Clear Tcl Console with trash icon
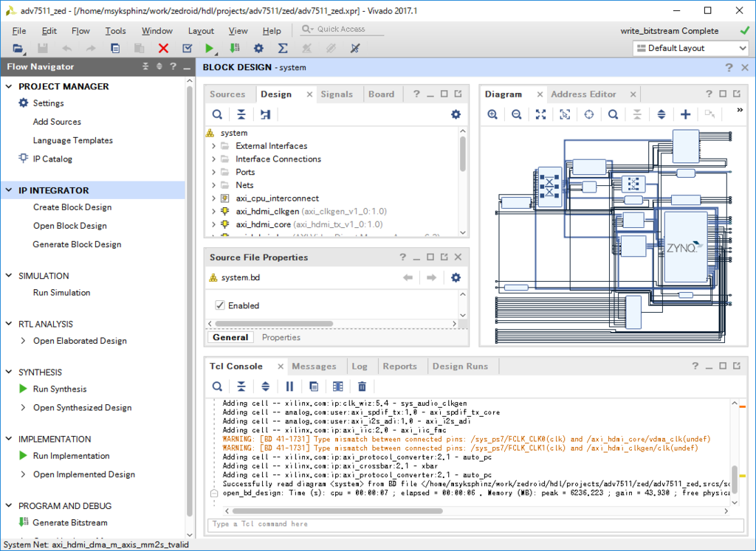This screenshot has width=756, height=551. pos(362,387)
